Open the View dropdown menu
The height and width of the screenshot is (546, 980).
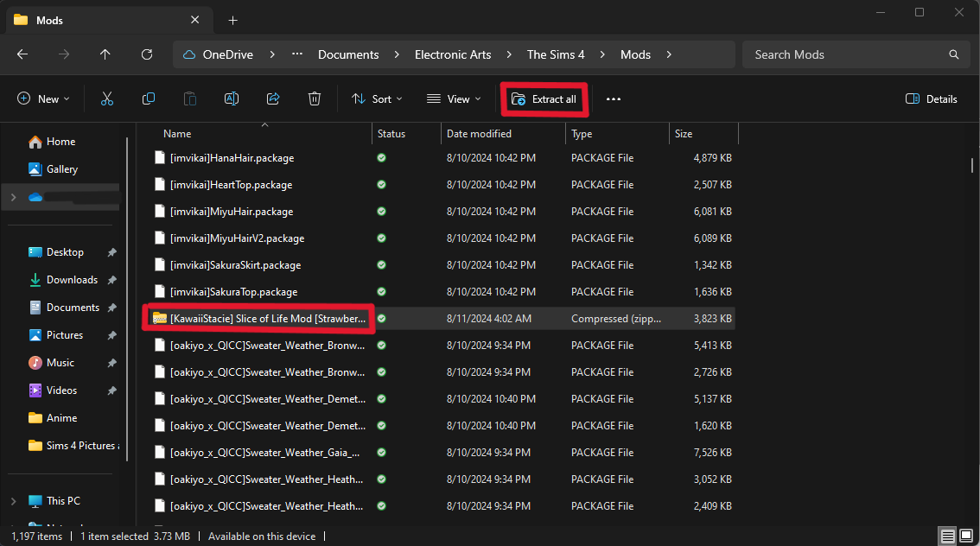[x=455, y=99]
